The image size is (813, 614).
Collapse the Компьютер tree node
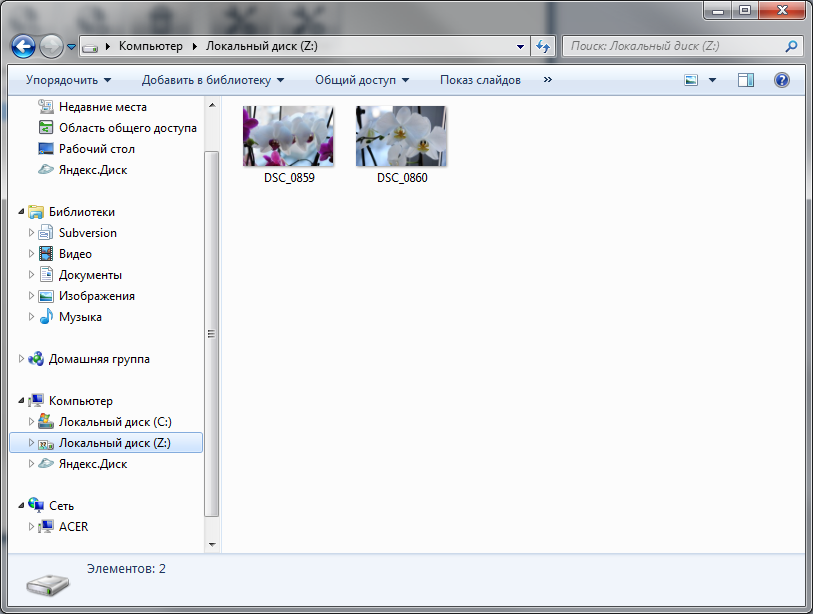coord(21,401)
